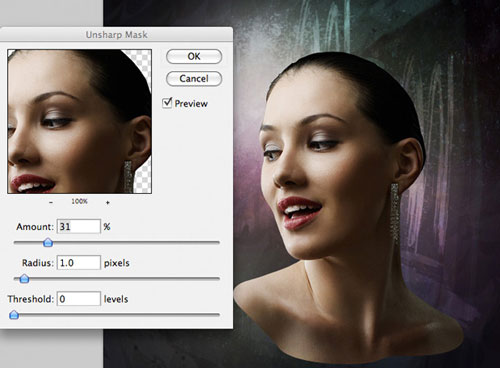Click the Amount slider handle
This screenshot has height=368, width=500.
pyautogui.click(x=48, y=242)
